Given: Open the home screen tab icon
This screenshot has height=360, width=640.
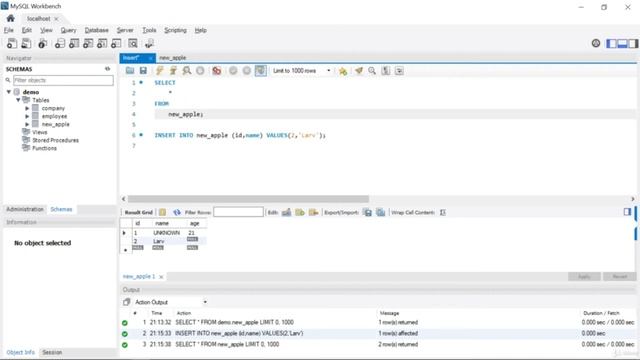Looking at the screenshot, I should tap(11, 18).
